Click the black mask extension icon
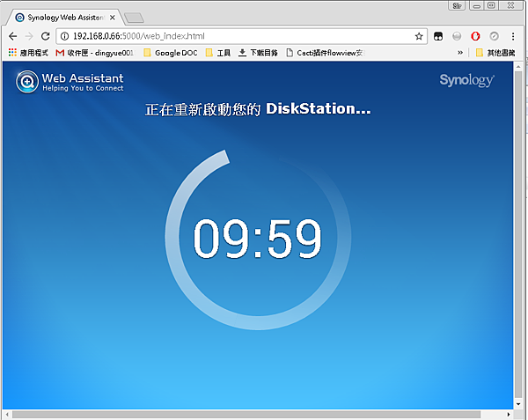The height and width of the screenshot is (420, 528). coord(438,36)
